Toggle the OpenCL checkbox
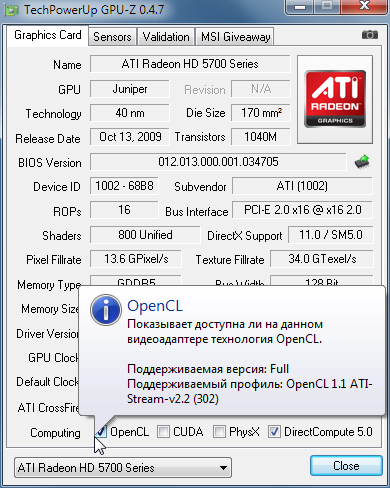The width and height of the screenshot is (390, 488). 100,431
